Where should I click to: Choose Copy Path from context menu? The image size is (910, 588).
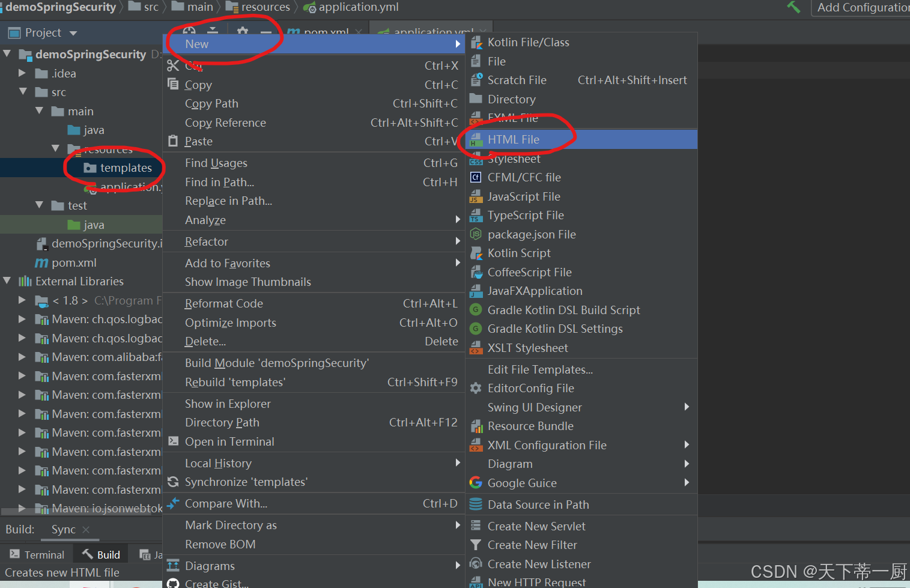coord(314,103)
